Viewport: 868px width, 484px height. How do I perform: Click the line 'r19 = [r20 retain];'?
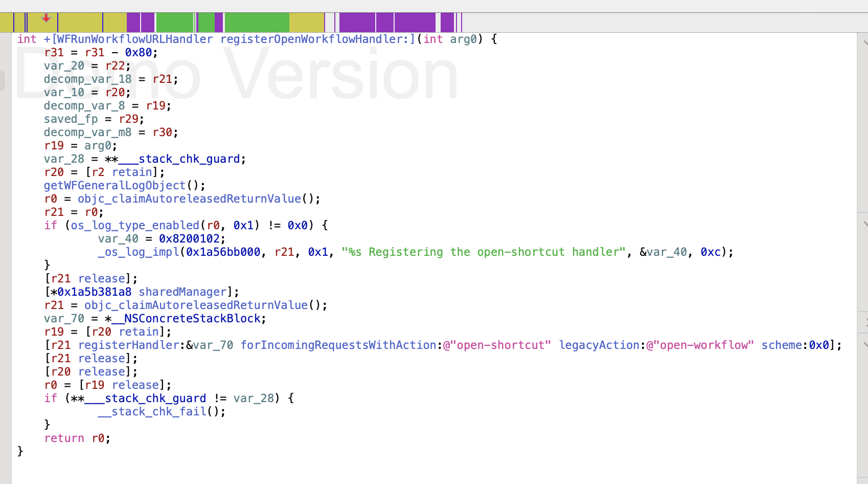pos(107,332)
